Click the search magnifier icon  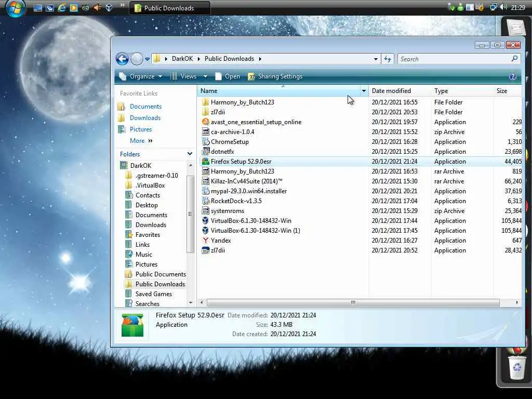pyautogui.click(x=515, y=59)
